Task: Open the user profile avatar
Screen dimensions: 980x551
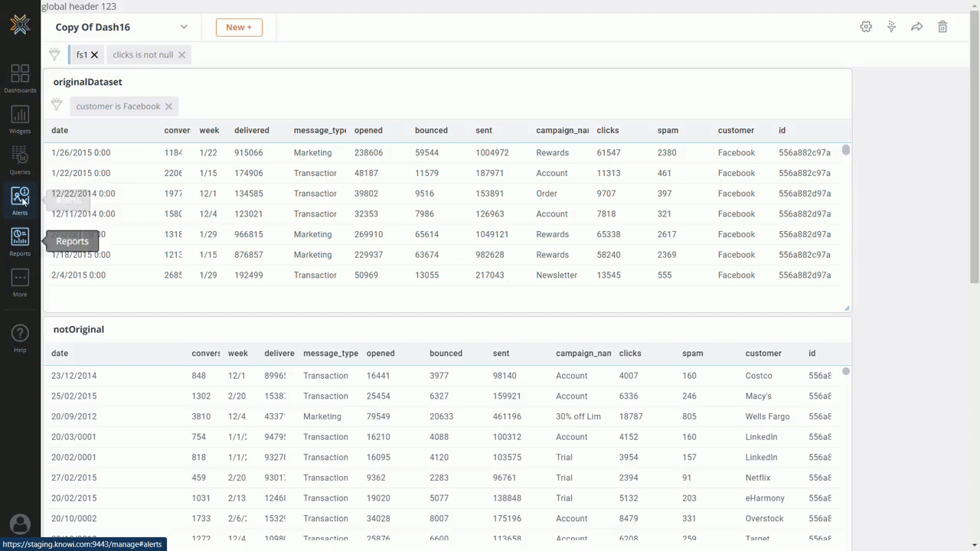Action: click(20, 524)
